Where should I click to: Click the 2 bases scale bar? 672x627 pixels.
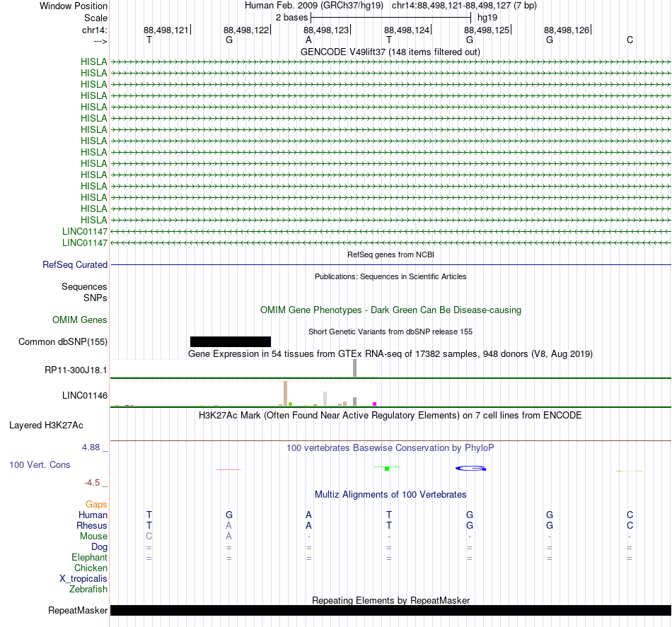pyautogui.click(x=391, y=18)
